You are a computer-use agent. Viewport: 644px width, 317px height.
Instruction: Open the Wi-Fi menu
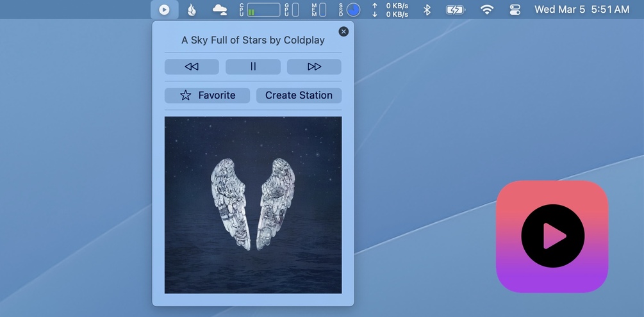click(487, 10)
